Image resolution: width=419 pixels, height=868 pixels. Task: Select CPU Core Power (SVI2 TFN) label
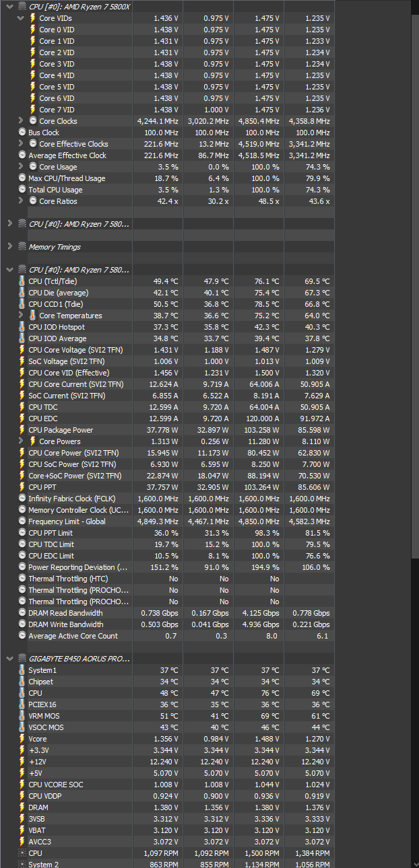pos(73,453)
